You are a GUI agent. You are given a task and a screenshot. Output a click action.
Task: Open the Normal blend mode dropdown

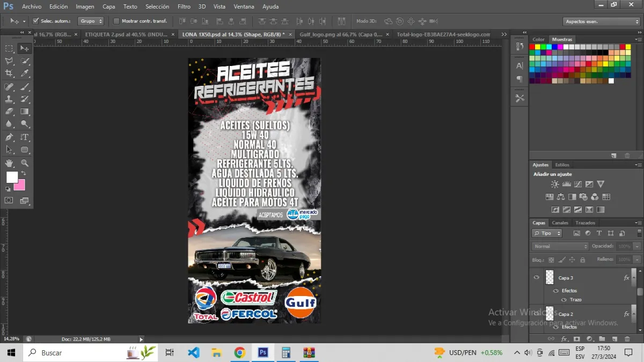pyautogui.click(x=560, y=246)
